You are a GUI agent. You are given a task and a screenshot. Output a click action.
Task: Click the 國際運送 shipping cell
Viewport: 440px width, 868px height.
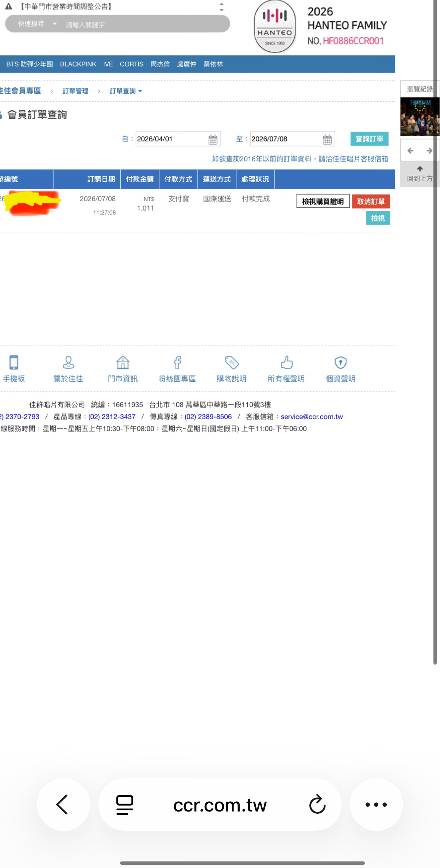(217, 199)
